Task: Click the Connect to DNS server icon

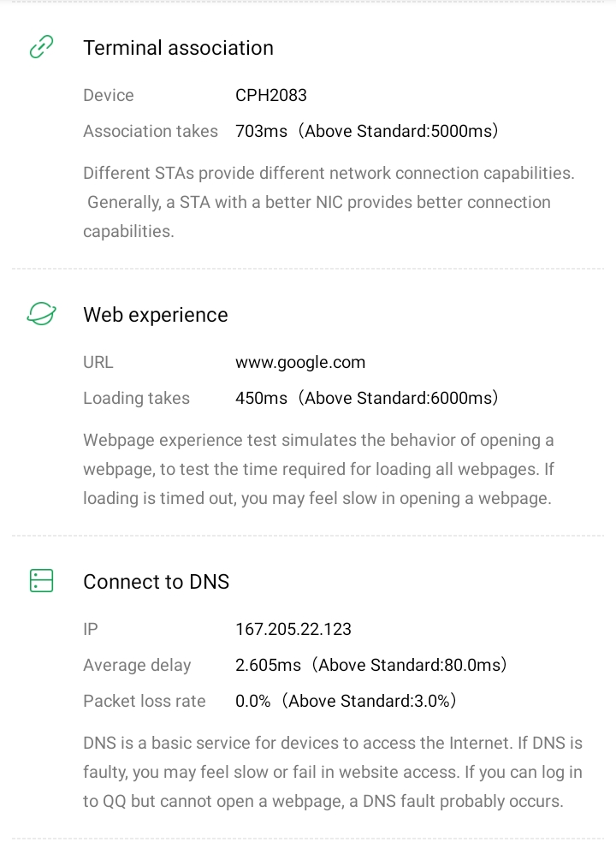Action: (41, 581)
